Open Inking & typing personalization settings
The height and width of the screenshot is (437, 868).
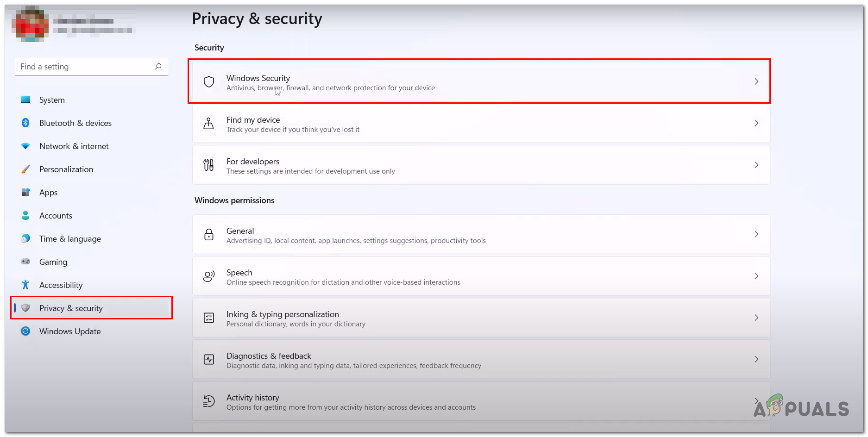[x=283, y=315]
